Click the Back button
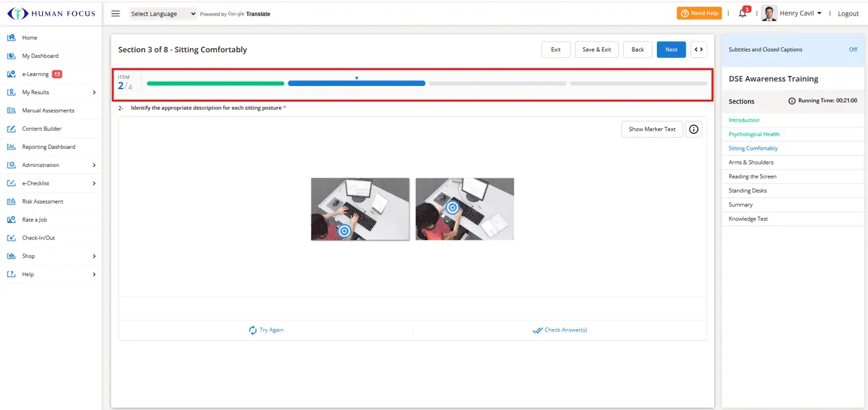The width and height of the screenshot is (868, 410). point(638,50)
